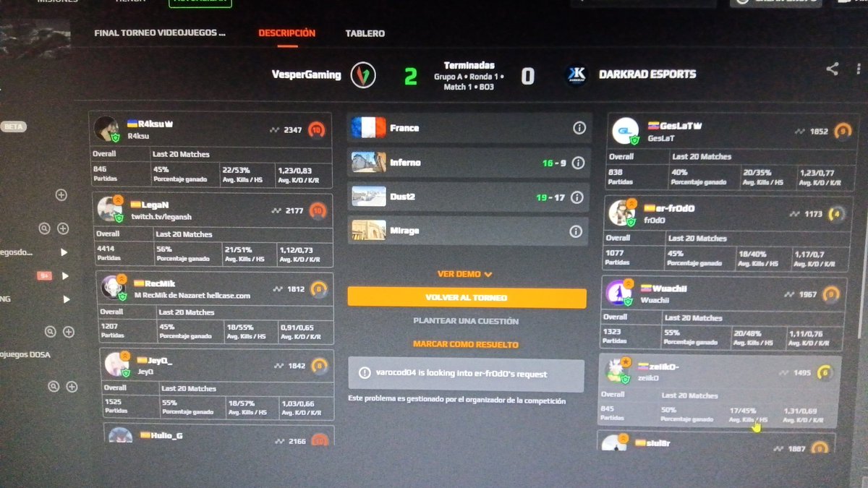Image resolution: width=868 pixels, height=488 pixels.
Task: Switch to the TABLERO tab
Action: (365, 33)
